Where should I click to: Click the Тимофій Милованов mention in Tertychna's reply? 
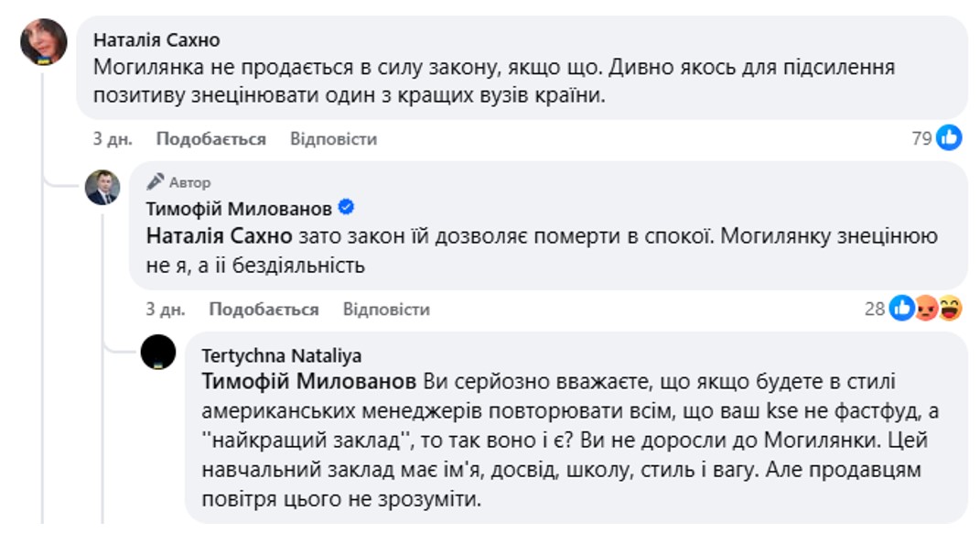pyautogui.click(x=307, y=380)
